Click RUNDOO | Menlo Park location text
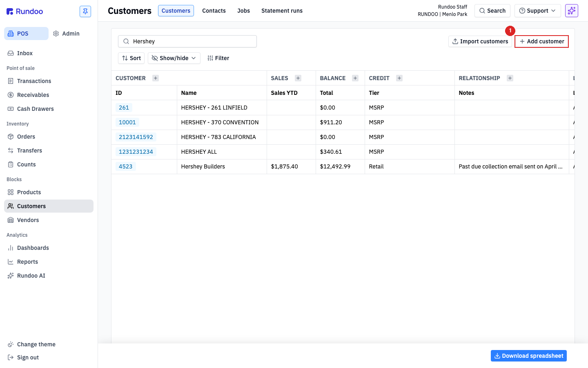 pos(442,14)
